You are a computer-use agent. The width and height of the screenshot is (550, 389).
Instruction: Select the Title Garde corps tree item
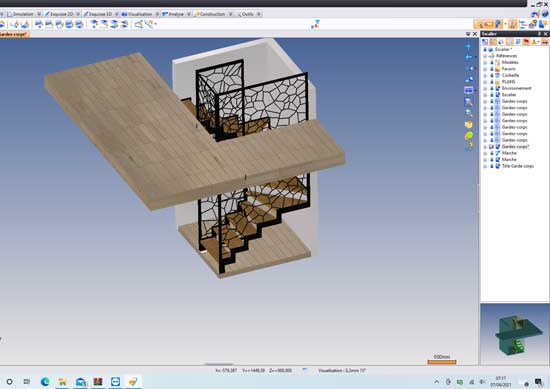click(518, 166)
